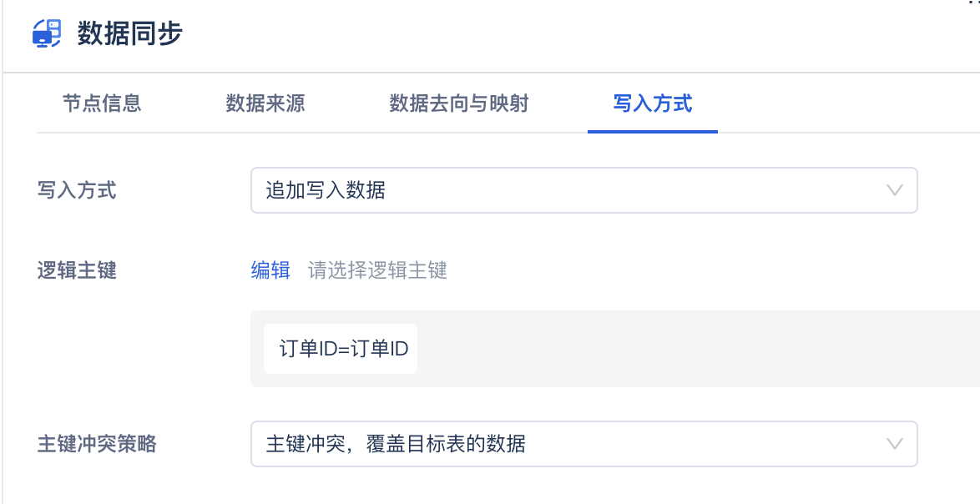Expand the 写入方式 dropdown chevron arrow
The image size is (980, 504).
point(894,190)
